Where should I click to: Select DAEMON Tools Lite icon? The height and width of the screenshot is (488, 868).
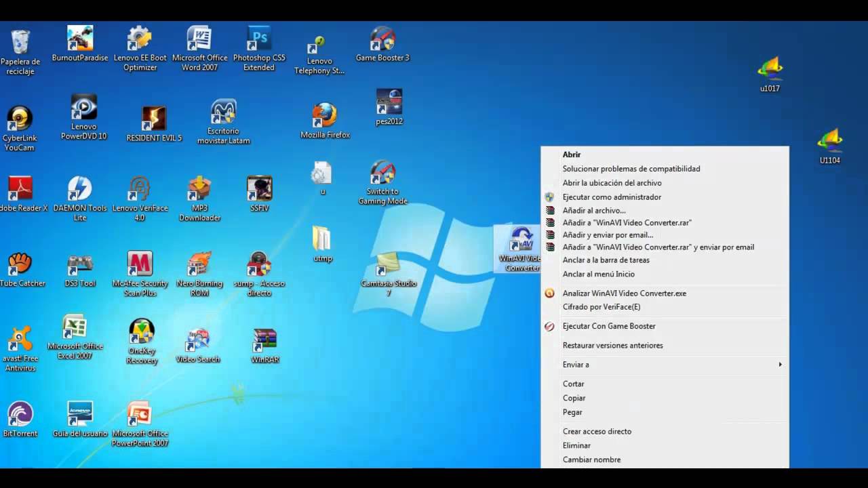80,199
